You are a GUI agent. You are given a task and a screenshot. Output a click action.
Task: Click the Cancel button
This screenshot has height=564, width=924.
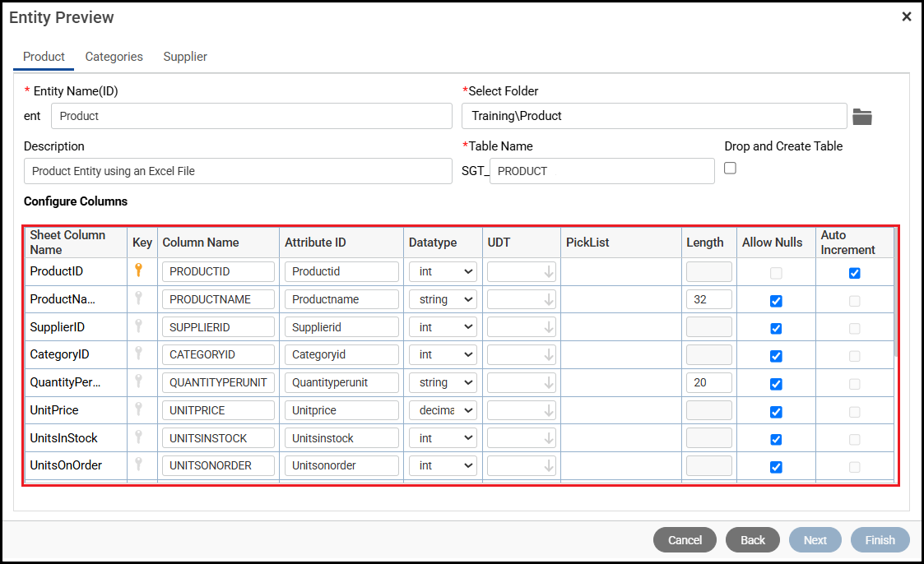click(x=685, y=540)
